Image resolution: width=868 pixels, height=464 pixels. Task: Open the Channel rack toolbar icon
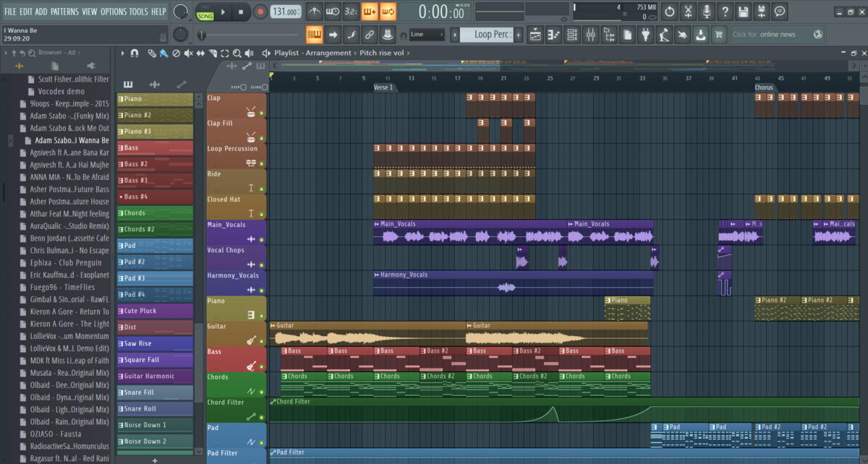coord(572,34)
